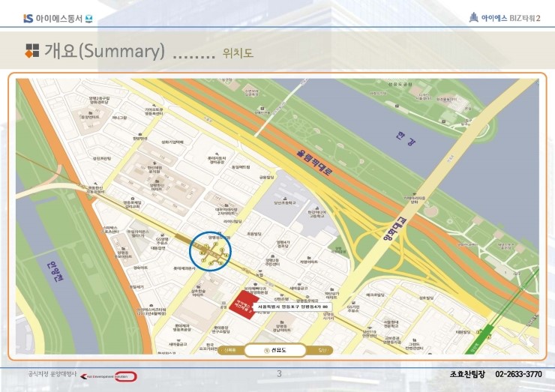Click the 신한은행 map label
The width and height of the screenshot is (555, 392).
click(x=282, y=299)
